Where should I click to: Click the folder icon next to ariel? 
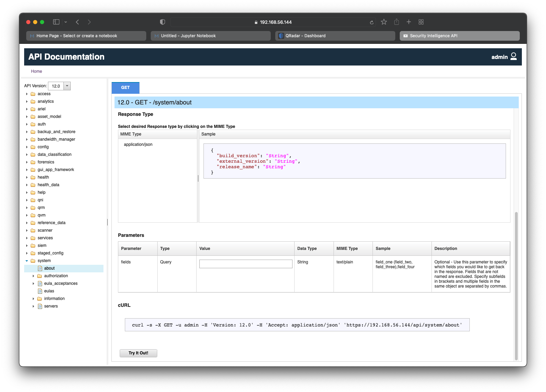[33, 109]
